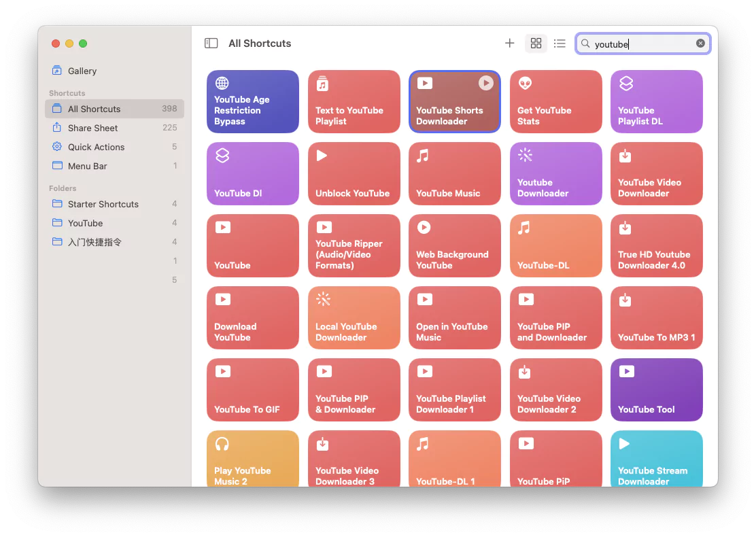Open the True HD Youtube Downloader 4.0 shortcut
The width and height of the screenshot is (756, 537).
coord(656,245)
